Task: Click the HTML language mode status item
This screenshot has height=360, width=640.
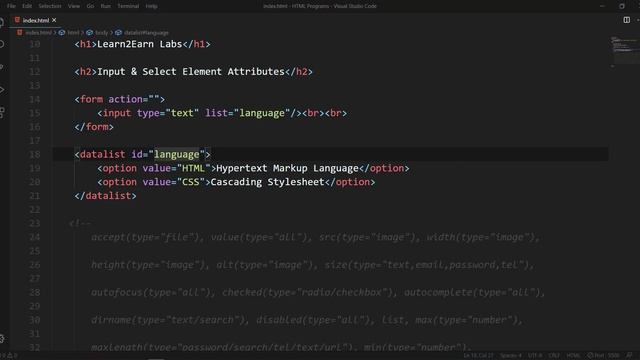Action: pyautogui.click(x=573, y=356)
